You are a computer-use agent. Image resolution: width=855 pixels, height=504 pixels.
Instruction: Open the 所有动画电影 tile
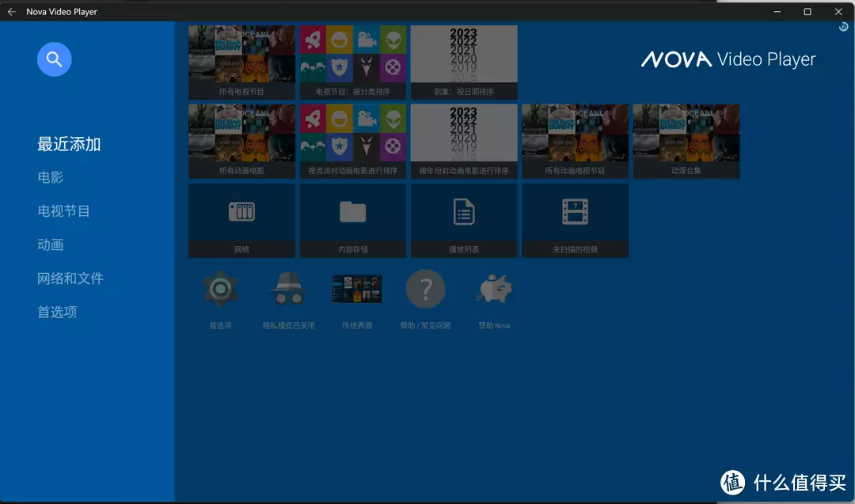pyautogui.click(x=241, y=141)
